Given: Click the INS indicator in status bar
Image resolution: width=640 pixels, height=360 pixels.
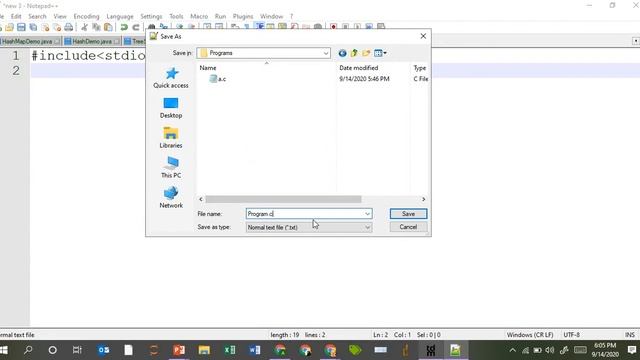Looking at the screenshot, I should [x=630, y=335].
